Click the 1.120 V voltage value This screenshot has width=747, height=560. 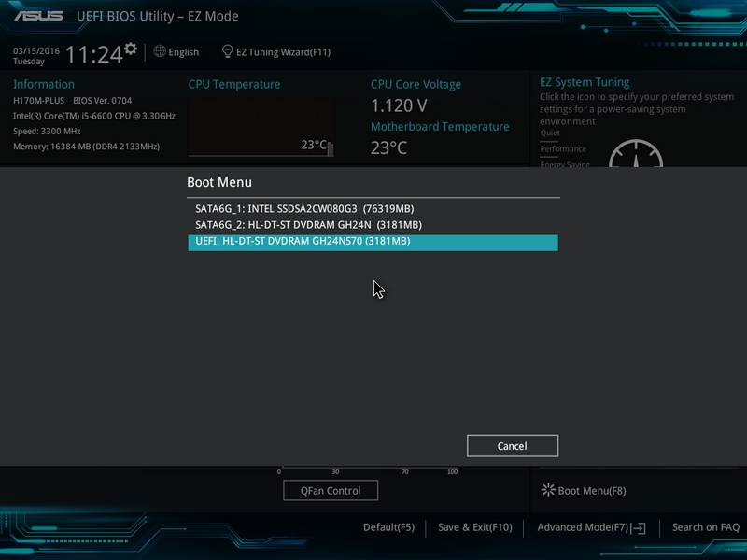[x=399, y=105]
